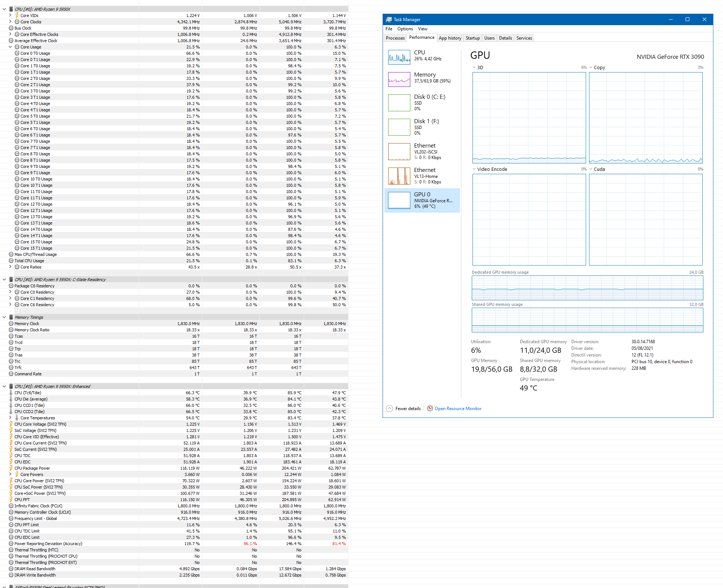The height and width of the screenshot is (588, 723).
Task: Switch to the Details tab
Action: pyautogui.click(x=505, y=38)
